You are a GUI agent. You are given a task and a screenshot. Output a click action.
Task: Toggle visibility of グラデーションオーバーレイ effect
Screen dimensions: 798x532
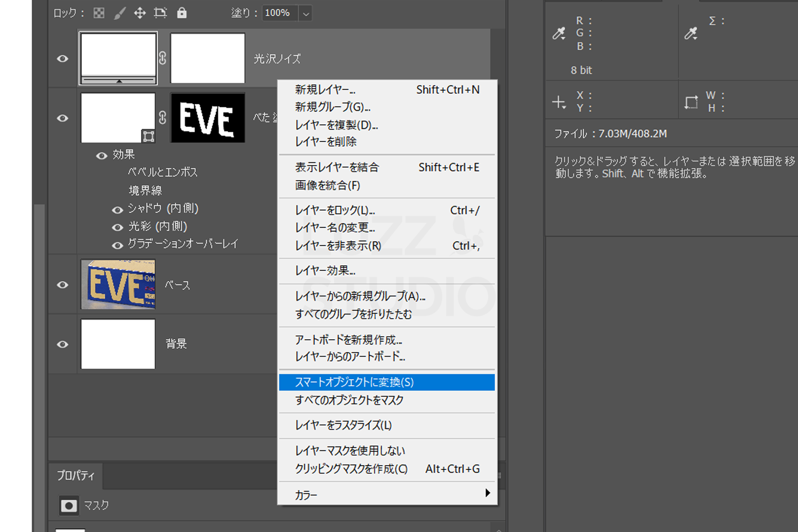[x=118, y=246]
